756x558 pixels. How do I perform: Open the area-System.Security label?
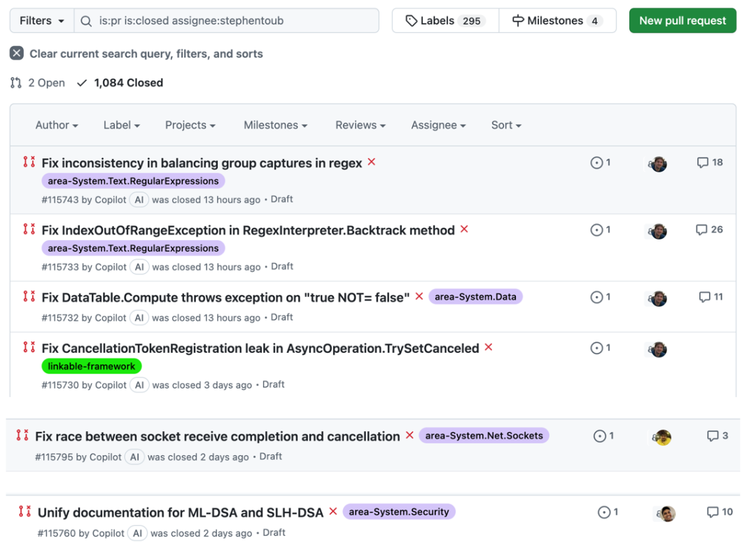398,512
